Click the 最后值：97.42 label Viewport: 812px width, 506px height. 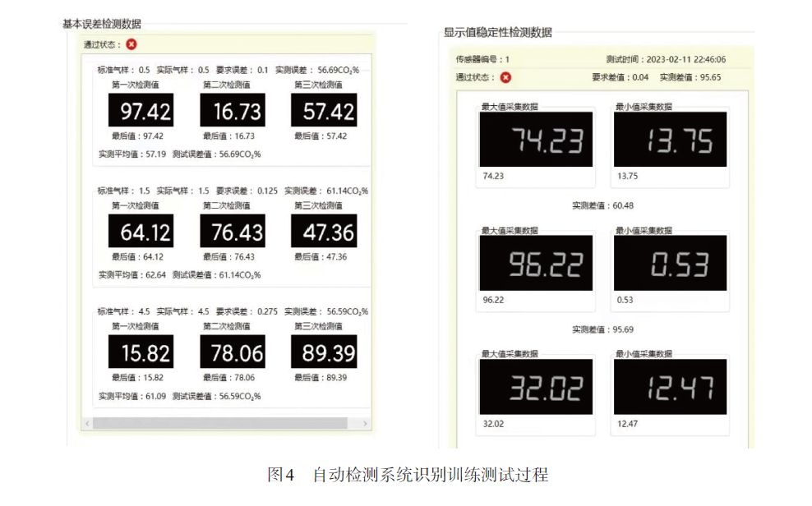pos(138,136)
